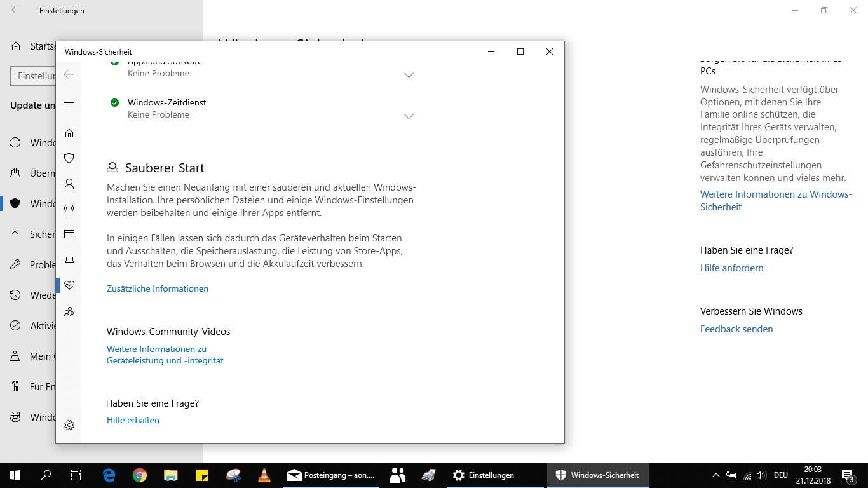Open Task View on the taskbar

coord(76,475)
